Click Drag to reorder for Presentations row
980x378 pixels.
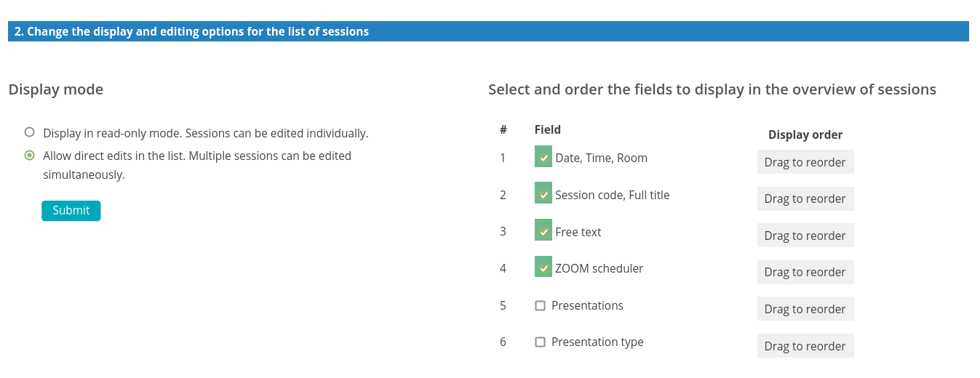[805, 309]
